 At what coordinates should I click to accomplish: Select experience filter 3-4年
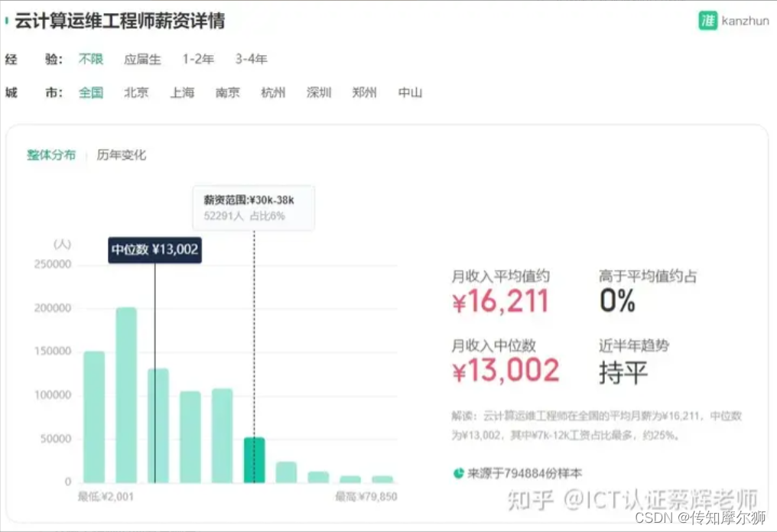252,59
